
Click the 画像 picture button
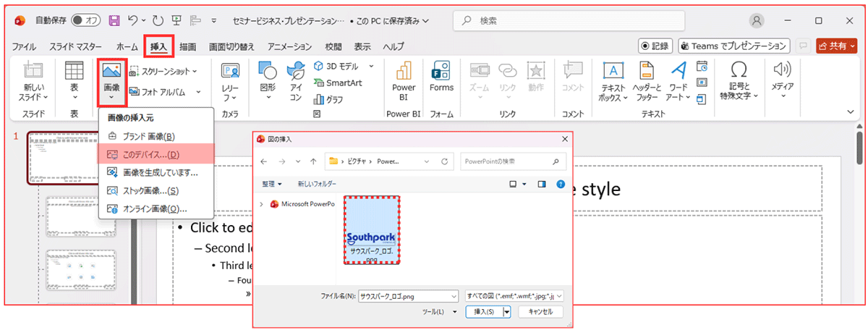pos(111,82)
